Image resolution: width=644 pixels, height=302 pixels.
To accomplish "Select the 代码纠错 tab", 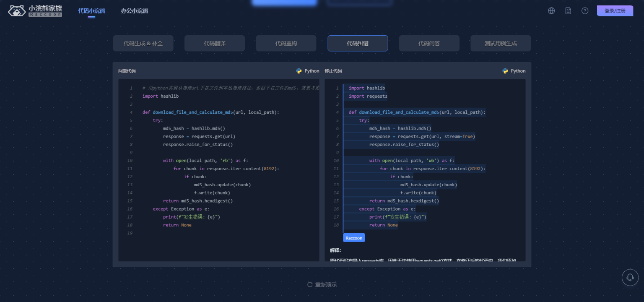I will pyautogui.click(x=358, y=43).
